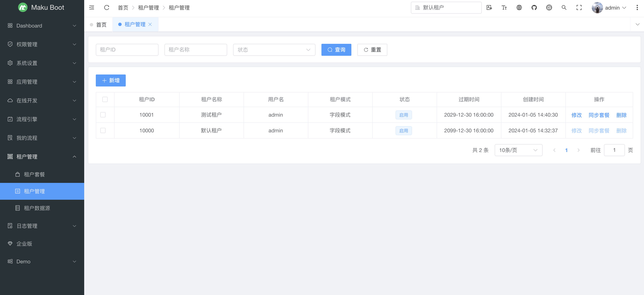Toggle the fullscreen icon
The image size is (644, 295).
point(579,7)
